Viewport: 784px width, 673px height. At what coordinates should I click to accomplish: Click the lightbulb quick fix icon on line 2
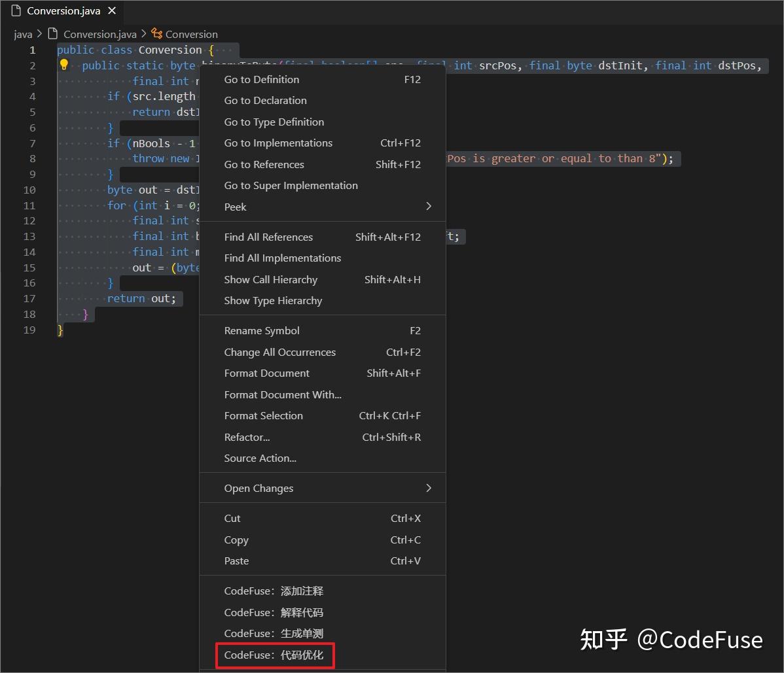tap(63, 65)
